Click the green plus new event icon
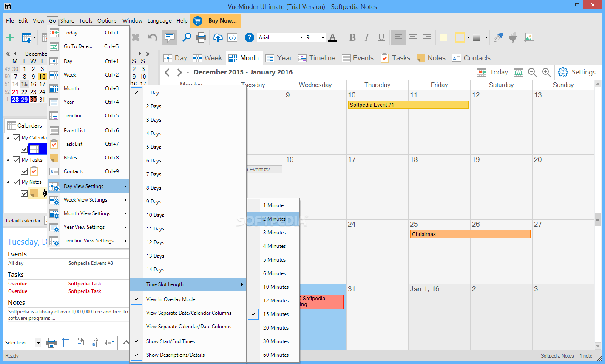The width and height of the screenshot is (605, 364). (9, 37)
